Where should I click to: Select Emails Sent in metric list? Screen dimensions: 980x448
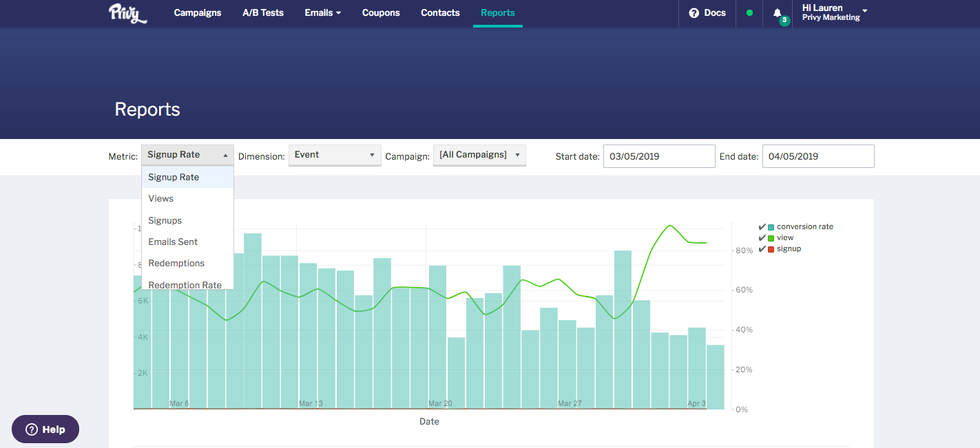pos(187,242)
